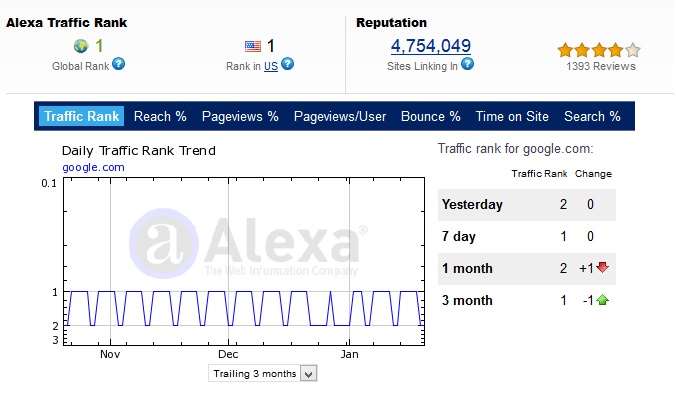
Task: Click the 'Traffic rank for google.com:' text
Action: pyautogui.click(x=516, y=149)
